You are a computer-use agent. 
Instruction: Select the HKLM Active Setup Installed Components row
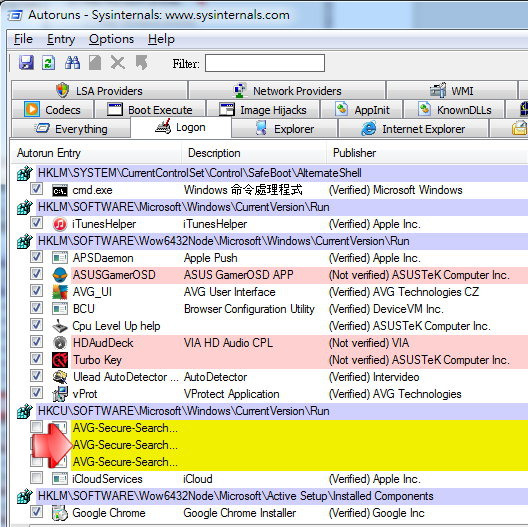pos(282,496)
